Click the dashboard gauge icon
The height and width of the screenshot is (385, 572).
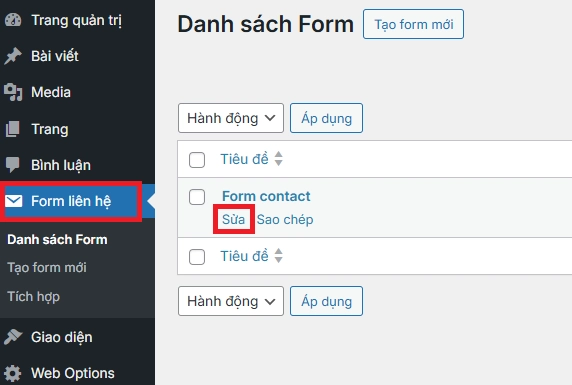(13, 20)
